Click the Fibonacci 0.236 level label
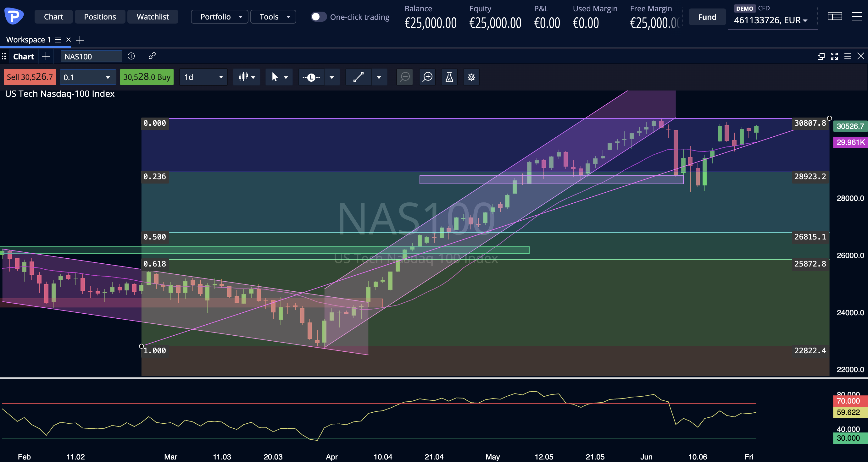This screenshot has height=462, width=868. pyautogui.click(x=155, y=176)
